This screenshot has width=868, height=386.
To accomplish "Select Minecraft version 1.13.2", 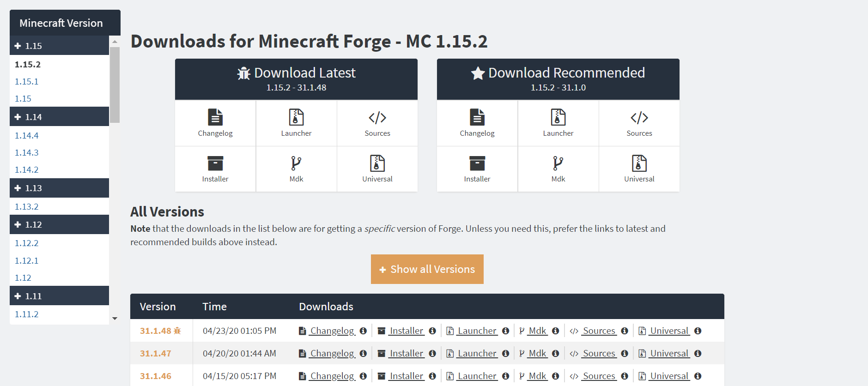I will pyautogui.click(x=26, y=206).
